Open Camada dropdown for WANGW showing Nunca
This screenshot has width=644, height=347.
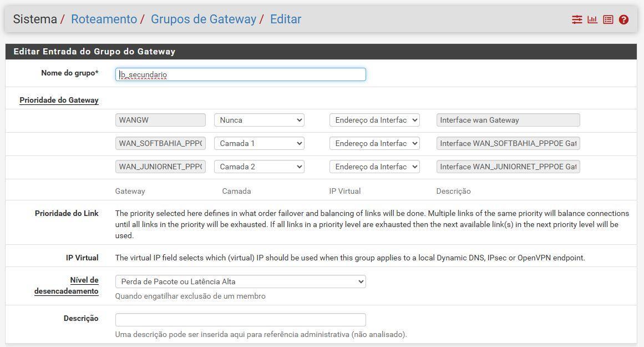[259, 120]
